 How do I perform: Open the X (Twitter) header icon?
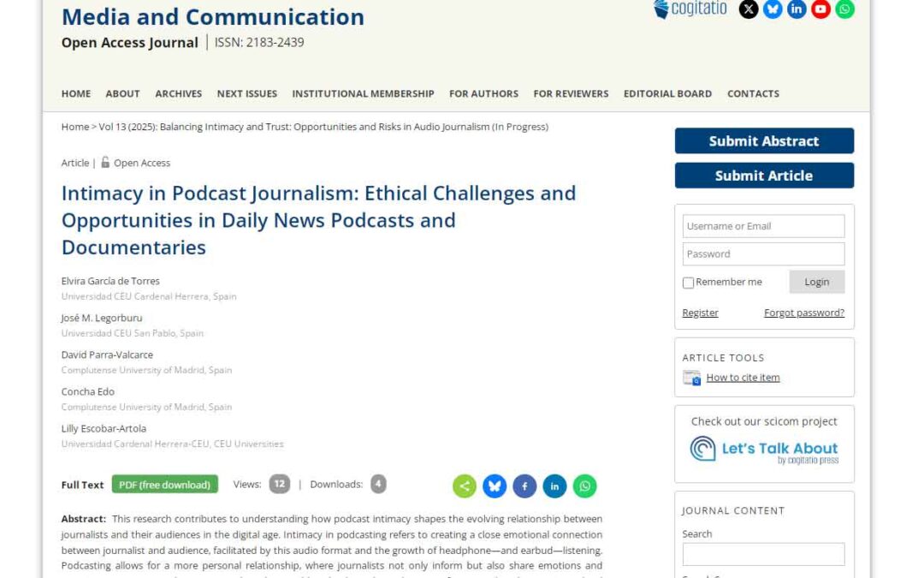[x=749, y=9]
